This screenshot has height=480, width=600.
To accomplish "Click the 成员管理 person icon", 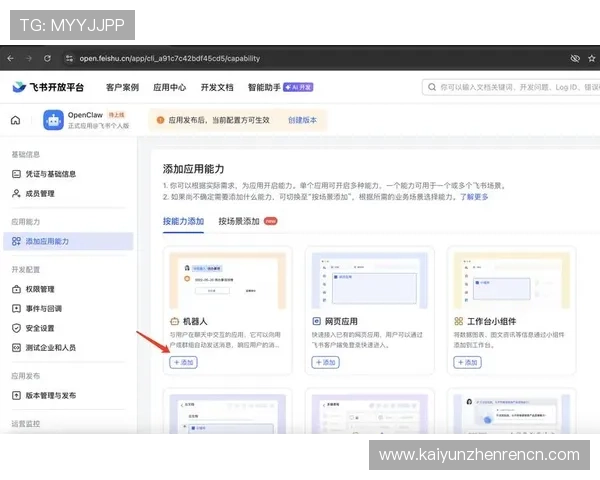I will coord(16,194).
